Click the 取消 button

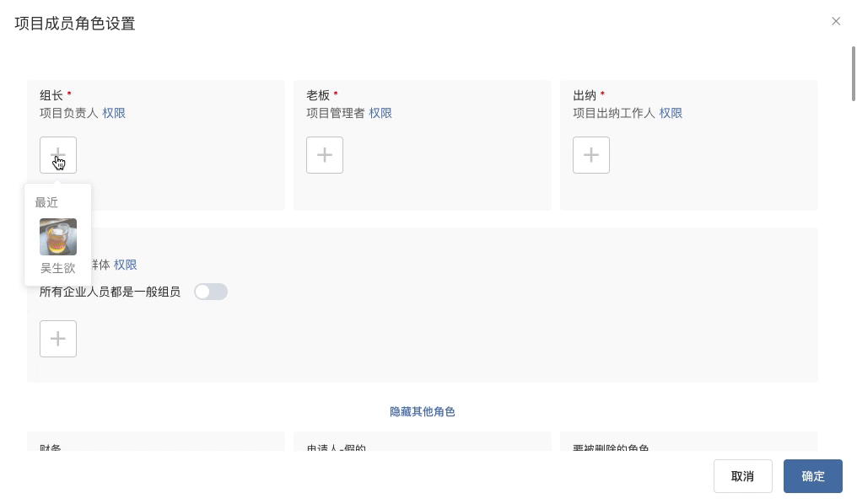tap(742, 476)
